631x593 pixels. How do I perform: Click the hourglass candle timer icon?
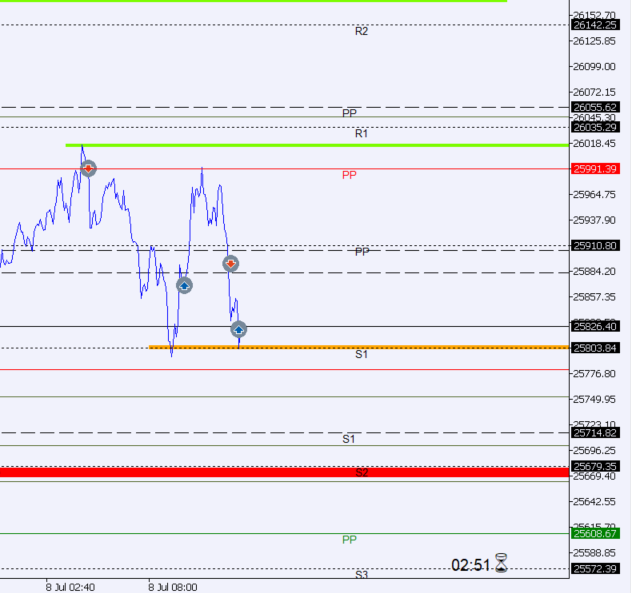pos(501,563)
